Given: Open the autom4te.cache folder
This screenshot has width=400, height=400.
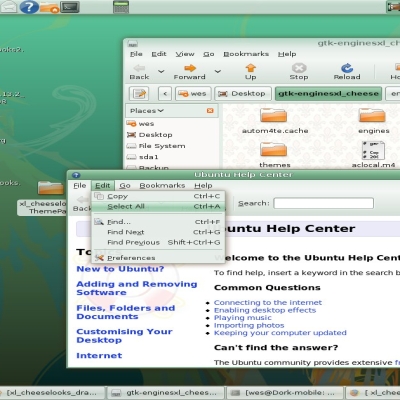Looking at the screenshot, I should point(275,120).
